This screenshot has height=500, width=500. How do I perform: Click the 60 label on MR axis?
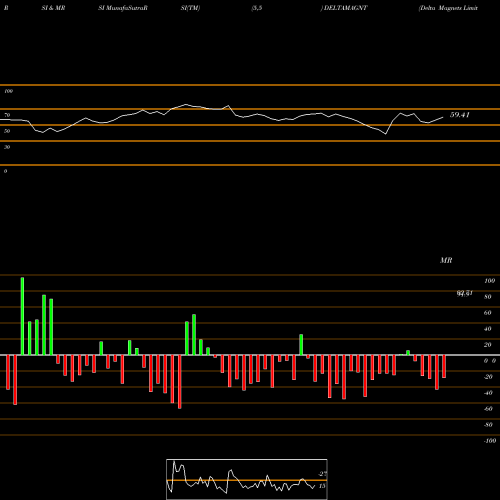coord(488,313)
